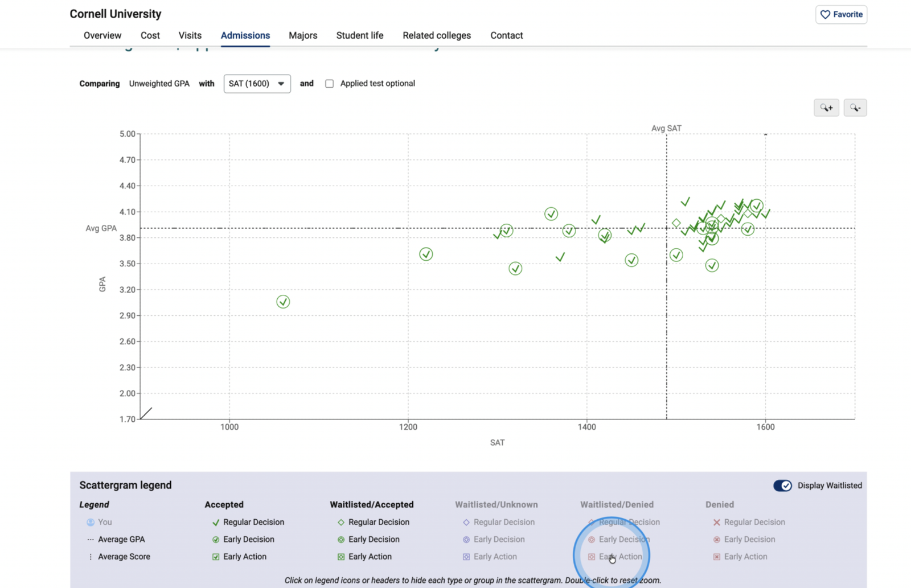Screen dimensions: 911x588
Task: Open the Related colleges tab
Action: point(437,35)
